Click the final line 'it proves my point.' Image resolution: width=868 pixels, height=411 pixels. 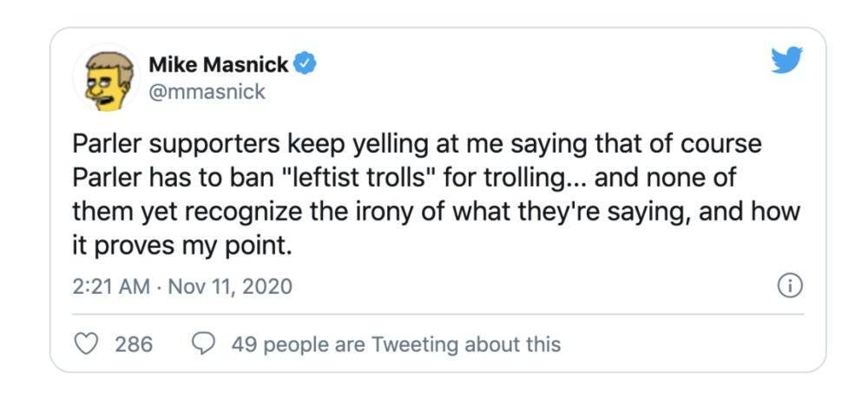181,247
